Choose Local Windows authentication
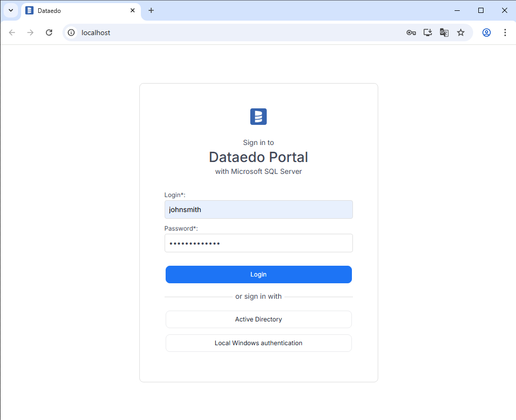516x420 pixels. pyautogui.click(x=258, y=343)
